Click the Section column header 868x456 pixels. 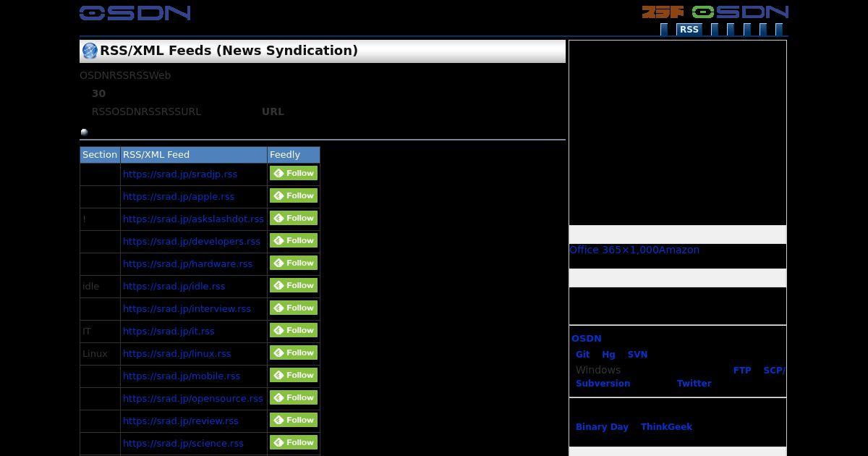coord(100,154)
